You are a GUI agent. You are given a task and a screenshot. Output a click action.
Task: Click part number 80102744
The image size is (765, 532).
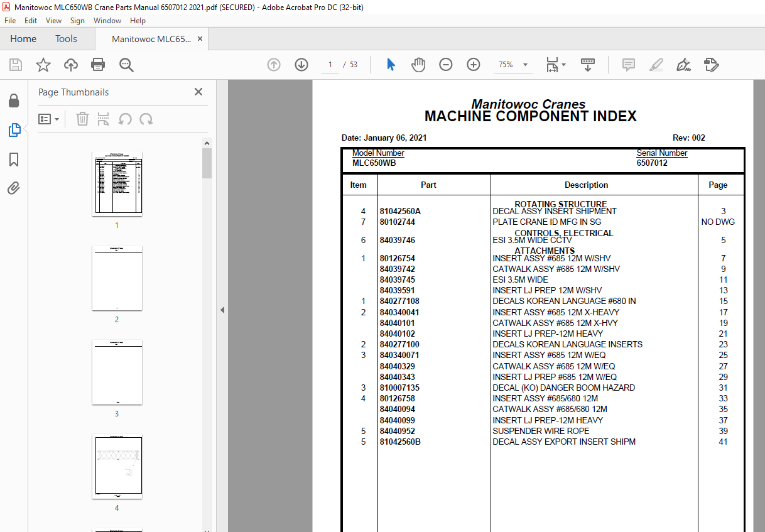click(x=397, y=222)
